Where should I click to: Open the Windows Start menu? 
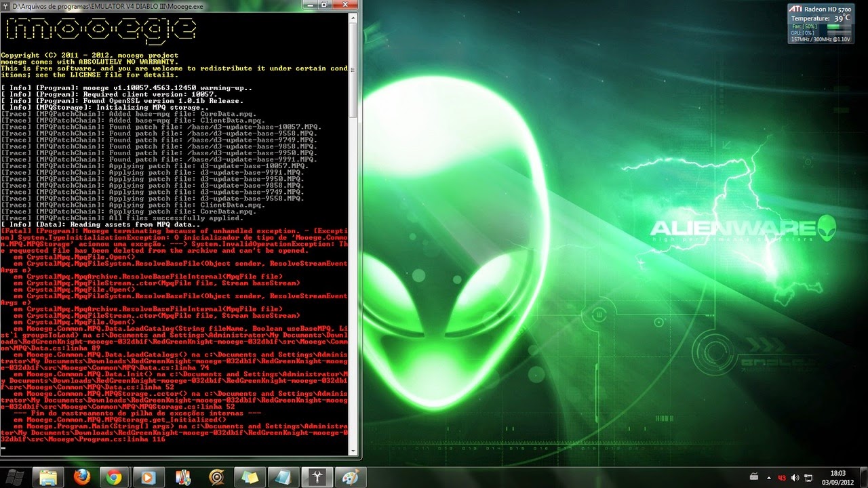(x=14, y=477)
